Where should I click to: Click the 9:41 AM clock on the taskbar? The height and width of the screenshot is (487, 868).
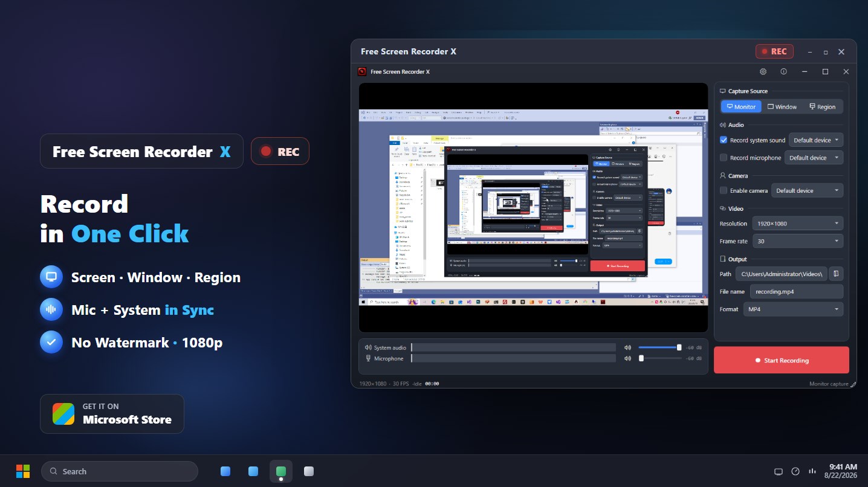[843, 466]
